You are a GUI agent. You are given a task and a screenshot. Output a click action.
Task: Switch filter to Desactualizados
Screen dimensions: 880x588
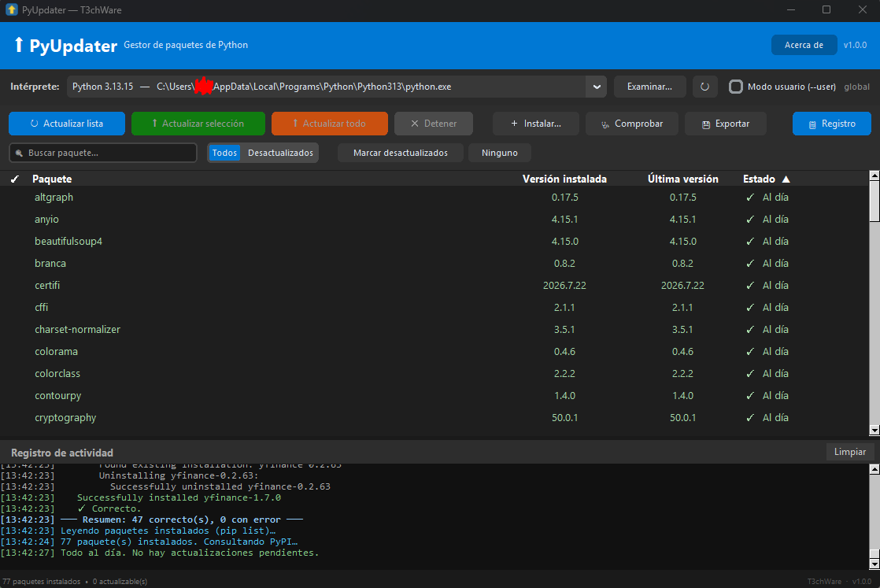(x=280, y=153)
